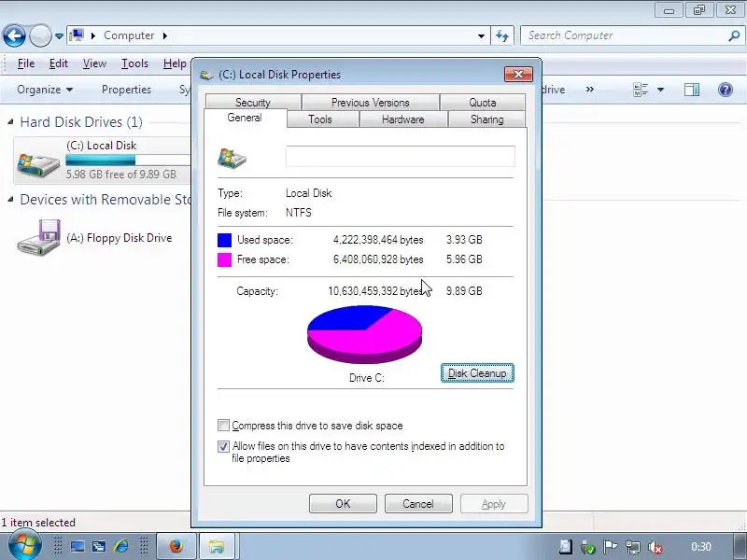Click OK in the Properties dialog
This screenshot has height=560, width=747.
(x=343, y=504)
